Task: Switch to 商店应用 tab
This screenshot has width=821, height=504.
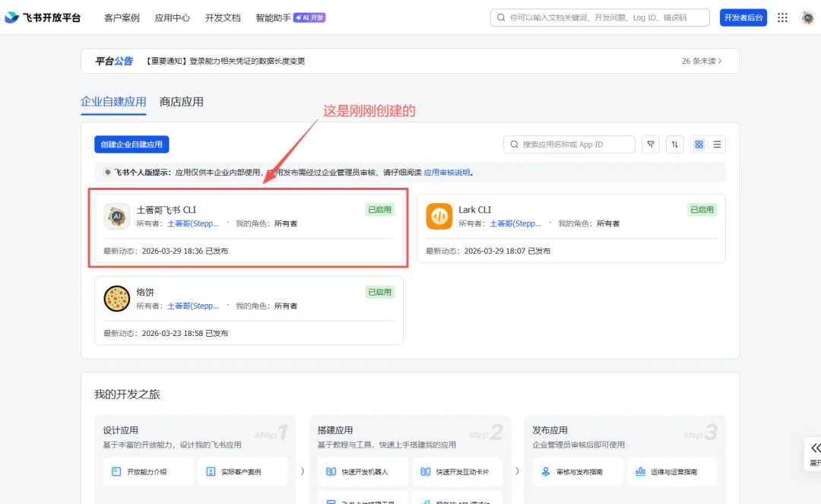Action: tap(182, 102)
